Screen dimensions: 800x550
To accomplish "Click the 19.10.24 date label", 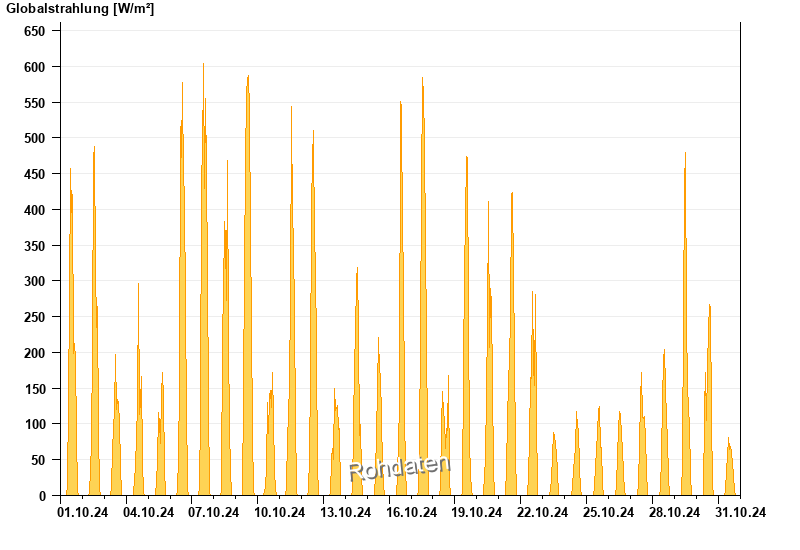I will [x=477, y=512].
